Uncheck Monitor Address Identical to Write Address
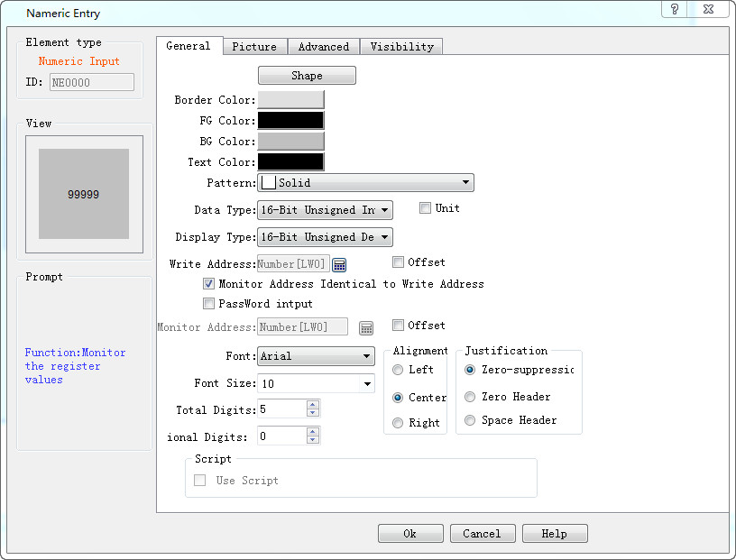 208,283
